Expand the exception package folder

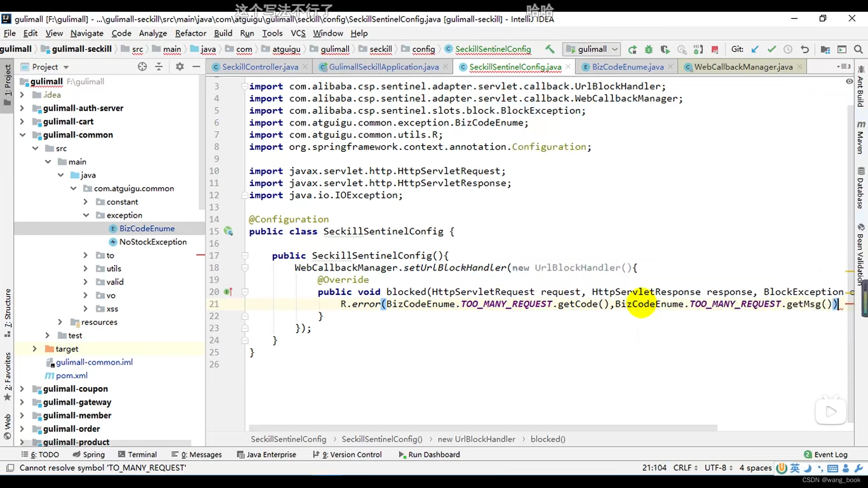85,215
